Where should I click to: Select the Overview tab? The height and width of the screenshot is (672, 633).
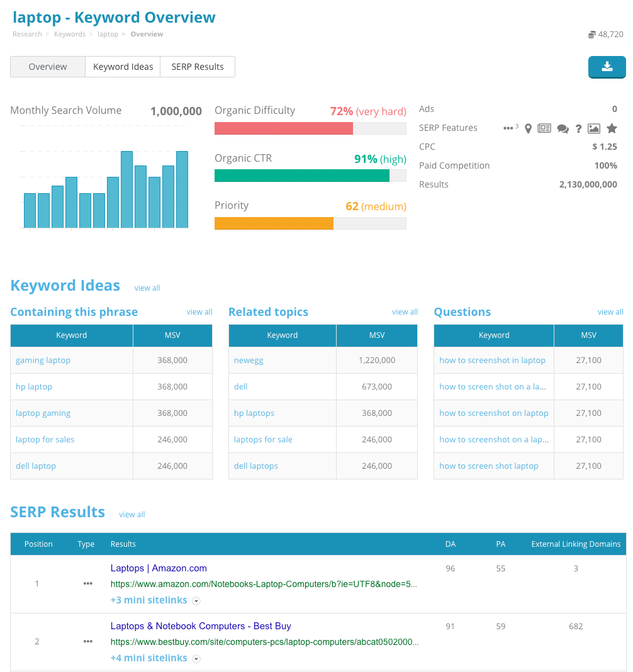[47, 66]
